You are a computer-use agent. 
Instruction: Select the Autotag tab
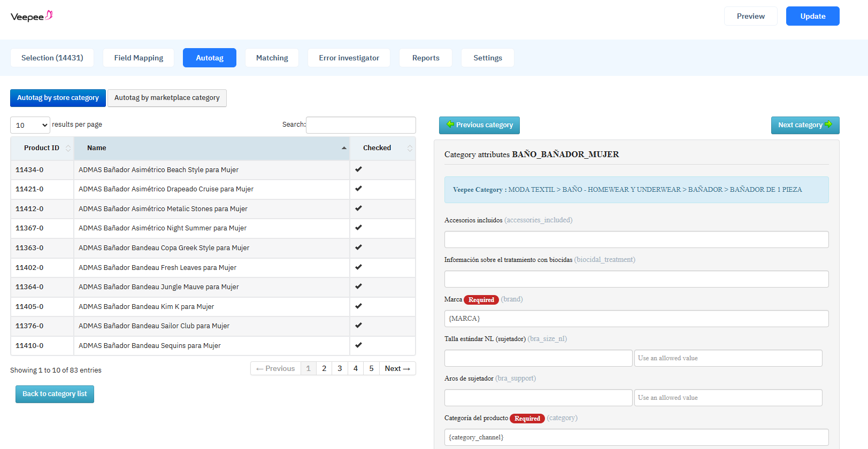pos(210,58)
